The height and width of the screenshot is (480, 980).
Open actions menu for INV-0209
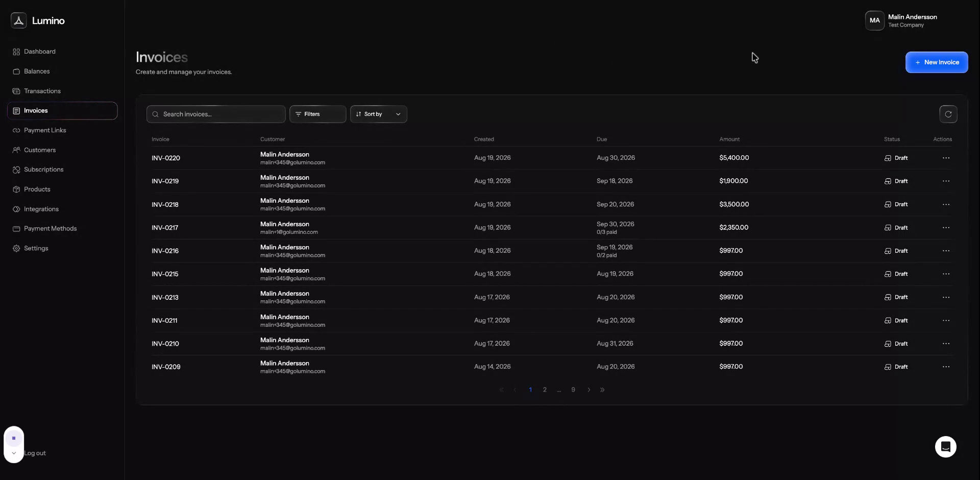pyautogui.click(x=946, y=367)
